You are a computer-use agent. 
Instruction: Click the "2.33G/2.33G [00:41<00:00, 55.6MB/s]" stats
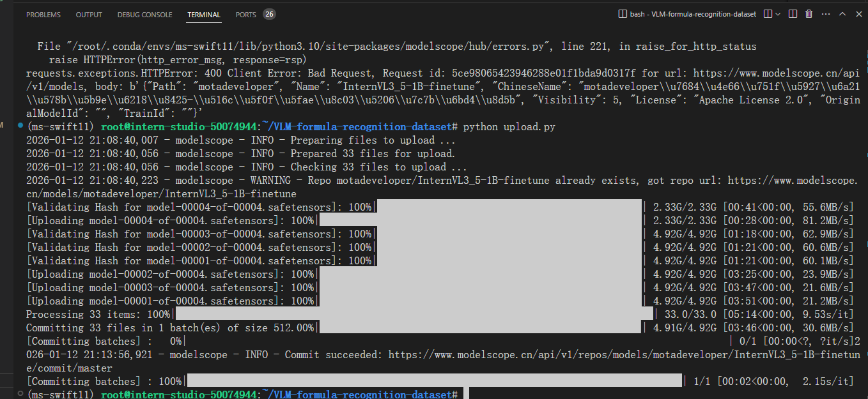click(753, 207)
